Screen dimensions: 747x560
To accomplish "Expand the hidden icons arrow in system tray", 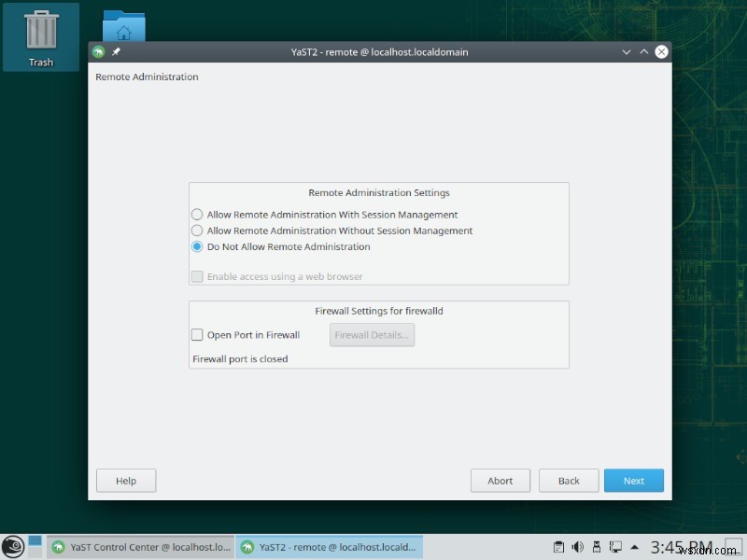I will [633, 546].
